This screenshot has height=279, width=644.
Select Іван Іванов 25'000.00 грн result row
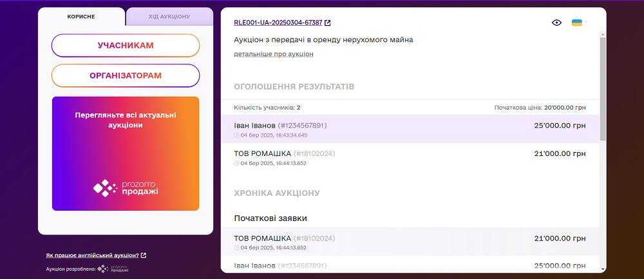pos(410,129)
